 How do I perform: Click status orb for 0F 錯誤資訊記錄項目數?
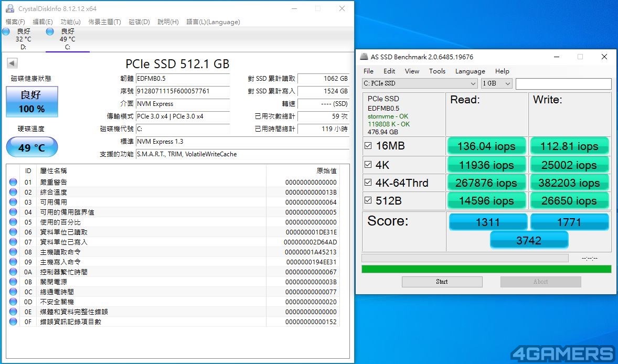13,322
